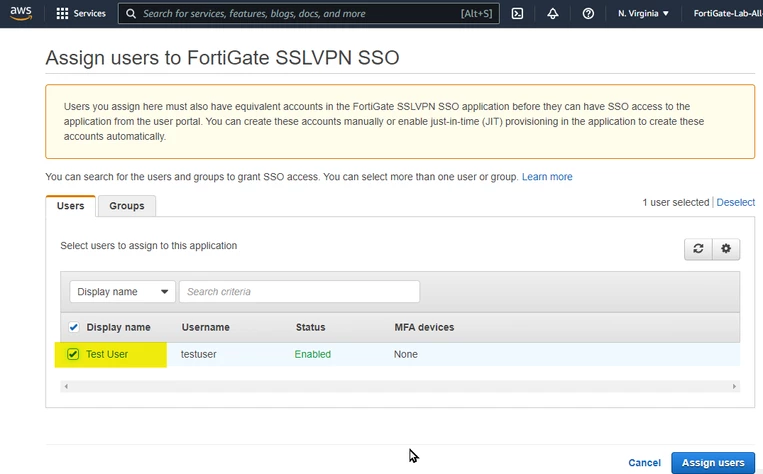The width and height of the screenshot is (763, 474).
Task: Focus the Search criteria field
Action: point(299,292)
